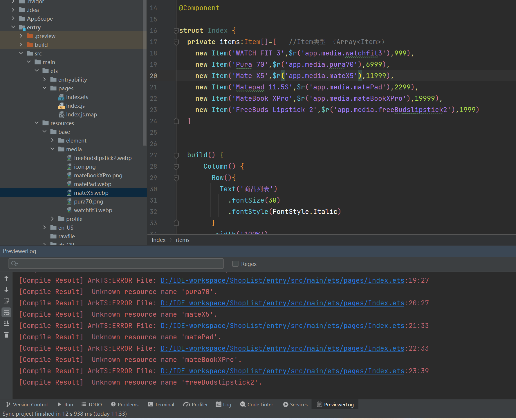Open the Run tool window
This screenshot has height=420, width=516.
pos(65,404)
